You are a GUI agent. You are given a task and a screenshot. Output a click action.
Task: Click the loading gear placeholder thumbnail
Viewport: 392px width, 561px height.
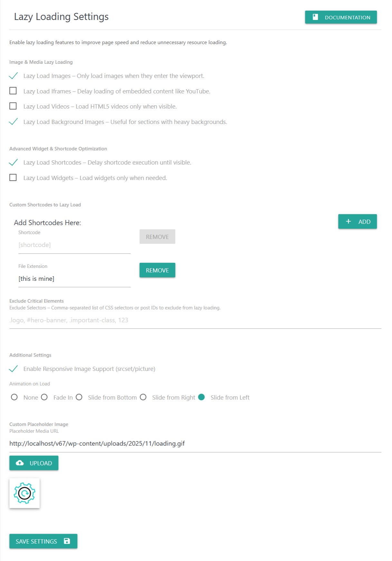[x=24, y=493]
